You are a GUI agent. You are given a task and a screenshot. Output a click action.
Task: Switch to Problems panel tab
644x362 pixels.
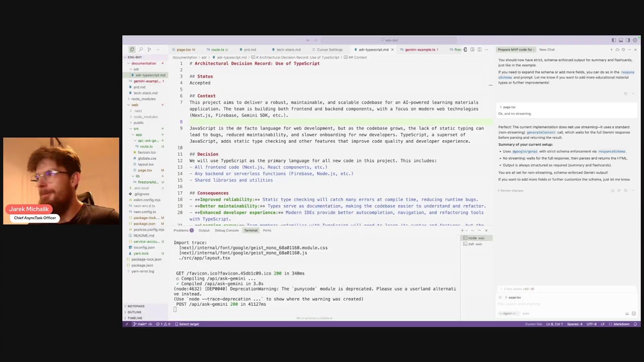click(x=183, y=230)
